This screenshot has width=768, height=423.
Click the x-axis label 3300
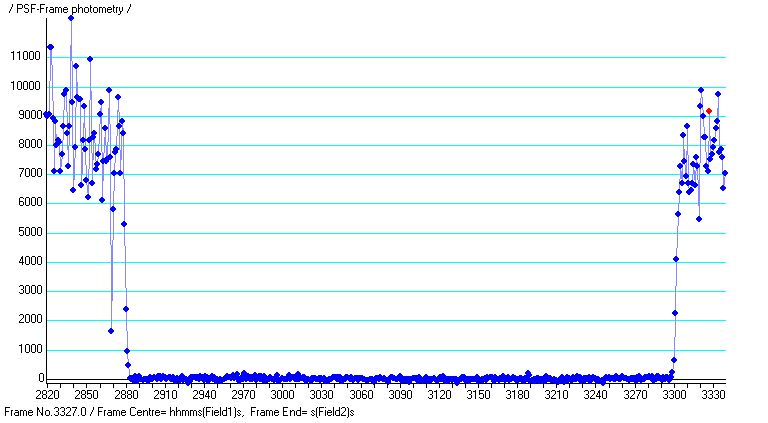tap(675, 396)
